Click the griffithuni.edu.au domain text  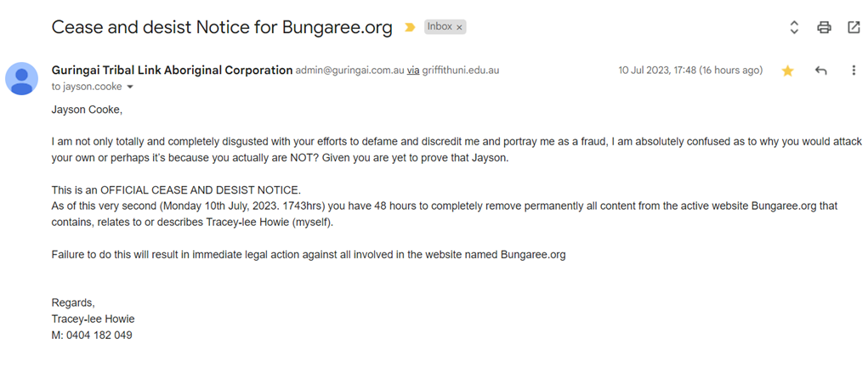coord(461,71)
